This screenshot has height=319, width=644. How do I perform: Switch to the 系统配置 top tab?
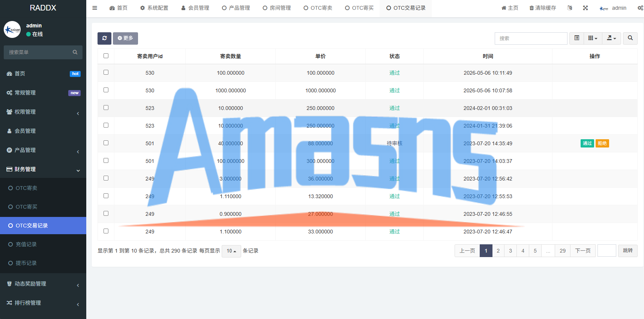154,8
